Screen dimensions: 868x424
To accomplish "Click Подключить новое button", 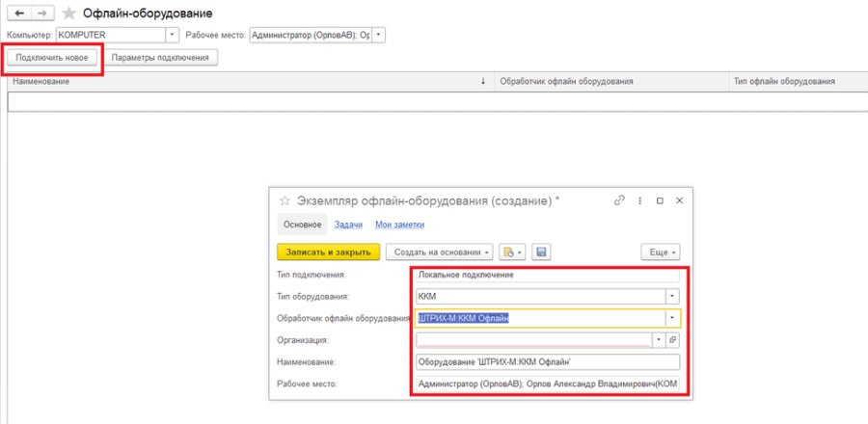I will pos(52,58).
